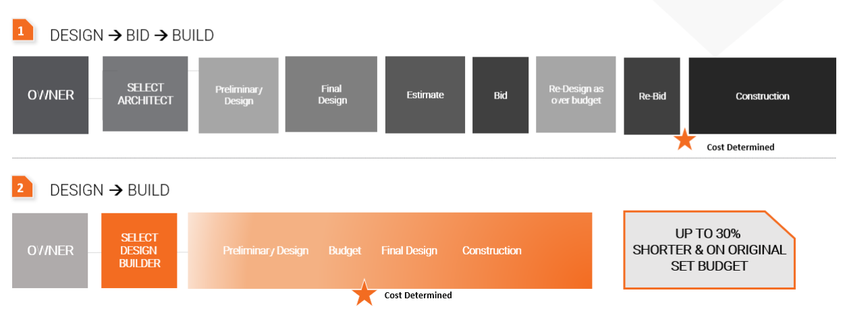Click the Preliminary Design gray box
868x328 pixels.
pos(238,95)
